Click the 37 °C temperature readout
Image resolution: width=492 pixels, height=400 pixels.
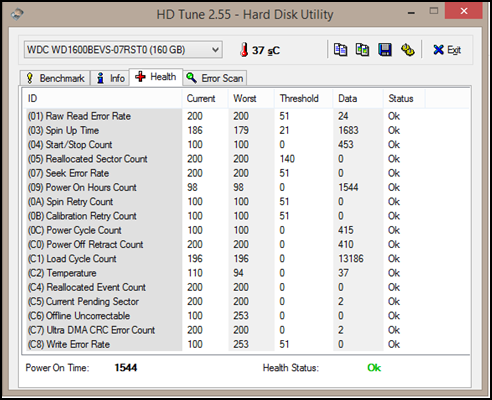(266, 50)
